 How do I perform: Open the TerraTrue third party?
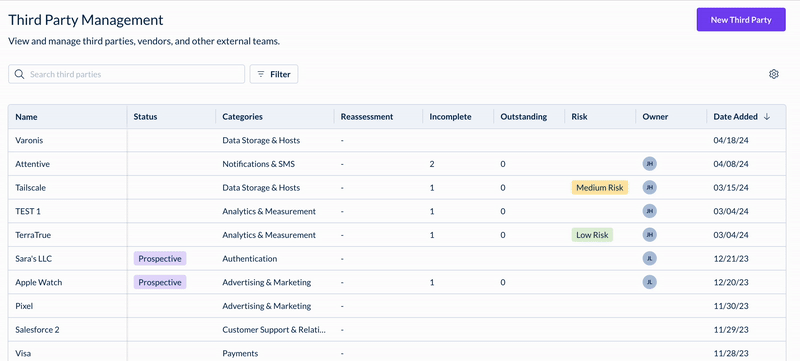(33, 235)
